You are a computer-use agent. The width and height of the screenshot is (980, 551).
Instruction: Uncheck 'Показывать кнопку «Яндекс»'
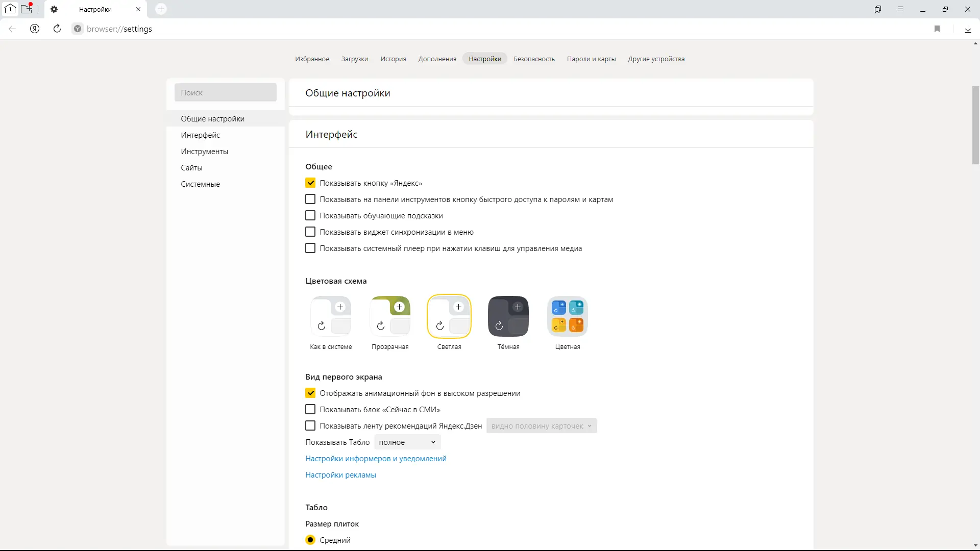pyautogui.click(x=310, y=183)
